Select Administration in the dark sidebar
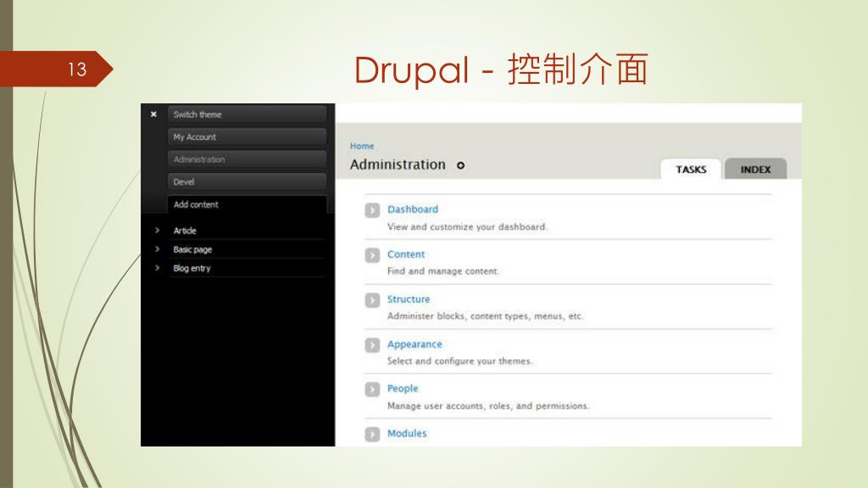The image size is (868, 488). click(x=247, y=159)
